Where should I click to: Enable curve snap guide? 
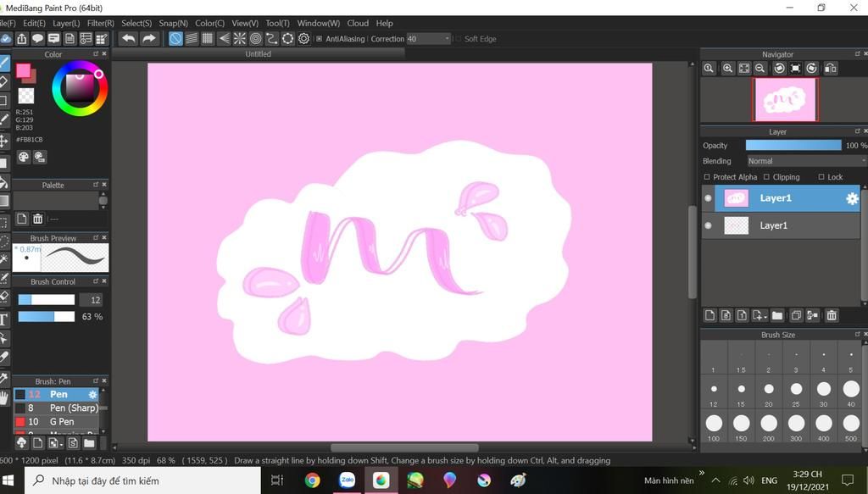pyautogui.click(x=272, y=39)
